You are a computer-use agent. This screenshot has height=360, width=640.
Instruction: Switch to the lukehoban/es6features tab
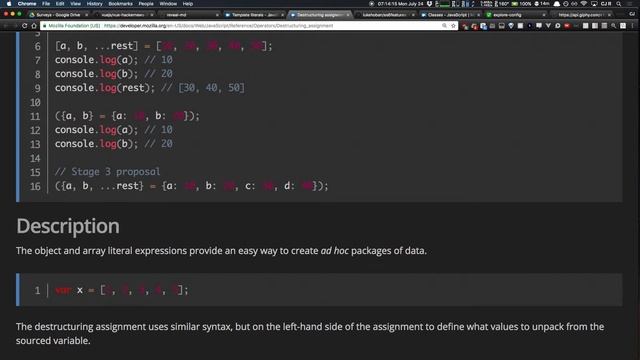[x=385, y=15]
